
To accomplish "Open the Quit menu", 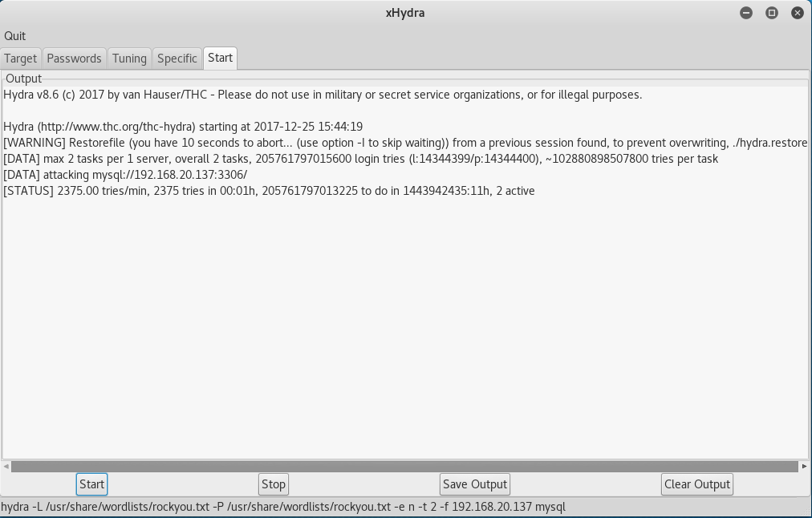I will click(x=14, y=36).
